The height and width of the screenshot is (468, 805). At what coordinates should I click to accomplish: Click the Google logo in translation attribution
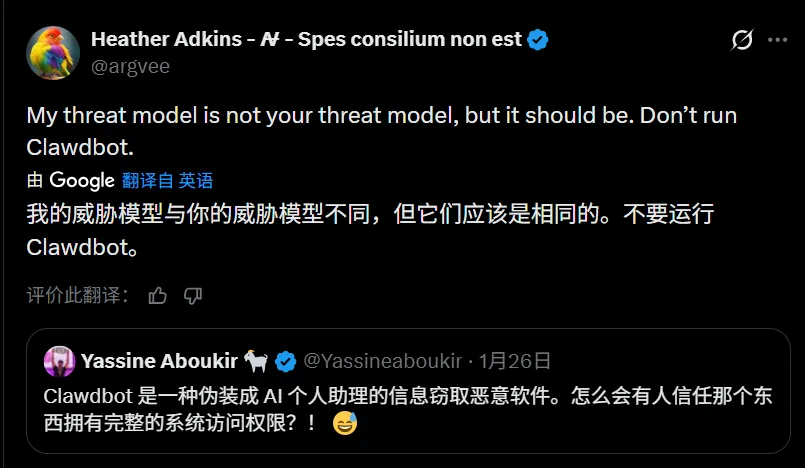pyautogui.click(x=82, y=181)
